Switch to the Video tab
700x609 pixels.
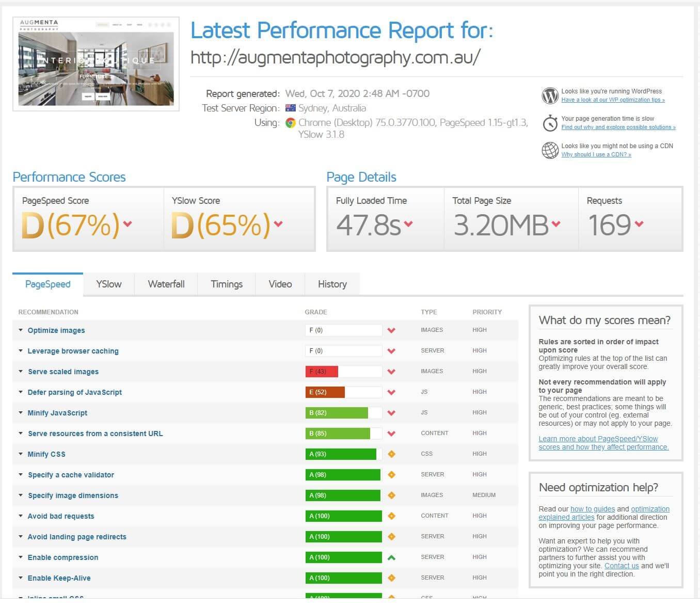pos(280,284)
